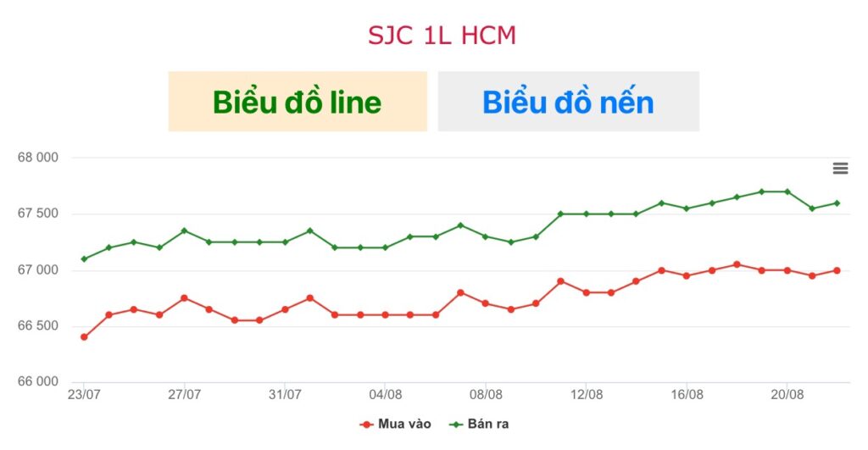
Task: Select first green Bán ra point at 23/07
Action: (x=84, y=259)
